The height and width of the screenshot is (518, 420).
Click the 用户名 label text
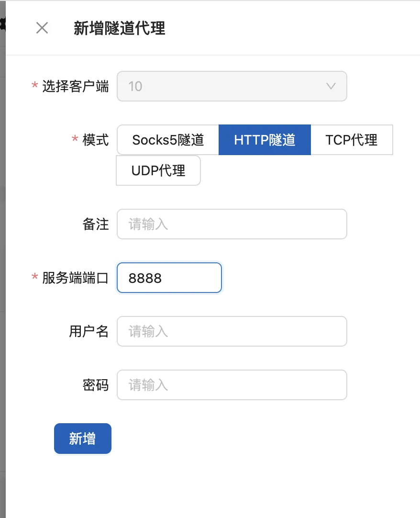click(x=89, y=331)
